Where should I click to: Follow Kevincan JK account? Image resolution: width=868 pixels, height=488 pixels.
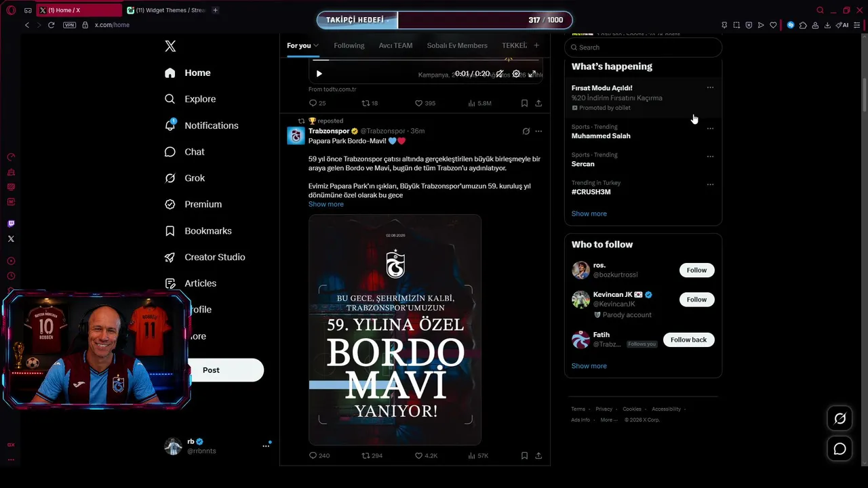pos(696,300)
